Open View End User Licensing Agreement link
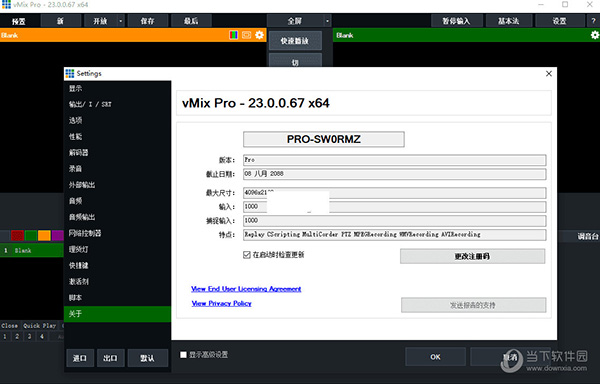The height and width of the screenshot is (384, 600). (246, 289)
